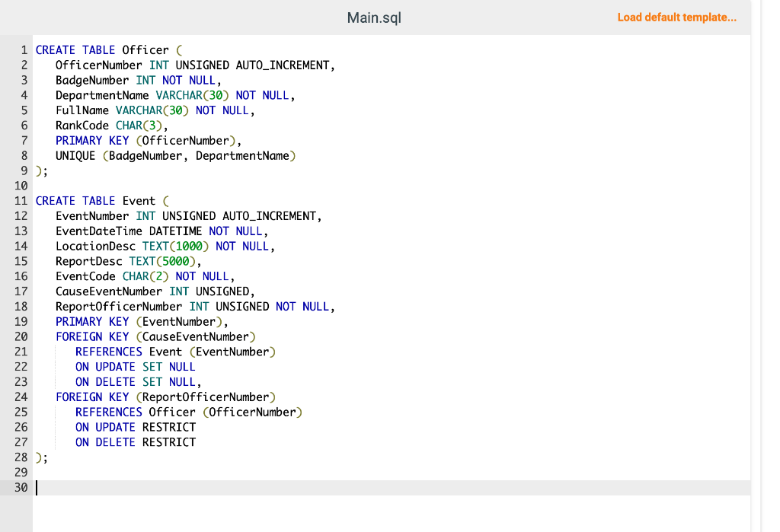This screenshot has height=532, width=780.
Task: Click the Load default template link
Action: pos(676,17)
